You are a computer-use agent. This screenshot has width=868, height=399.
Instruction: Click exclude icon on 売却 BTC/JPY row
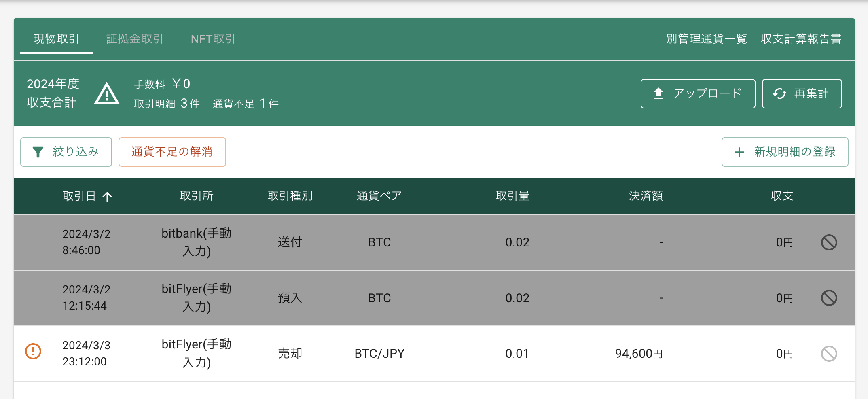(829, 354)
